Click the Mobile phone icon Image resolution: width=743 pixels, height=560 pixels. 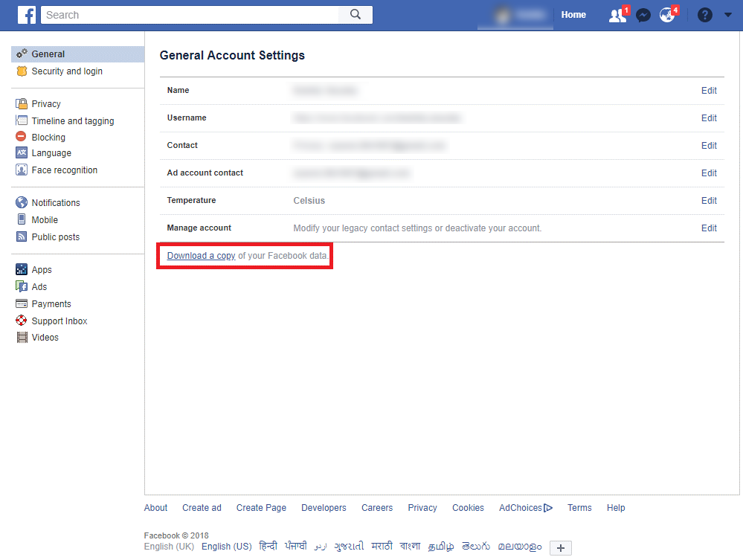(x=22, y=219)
